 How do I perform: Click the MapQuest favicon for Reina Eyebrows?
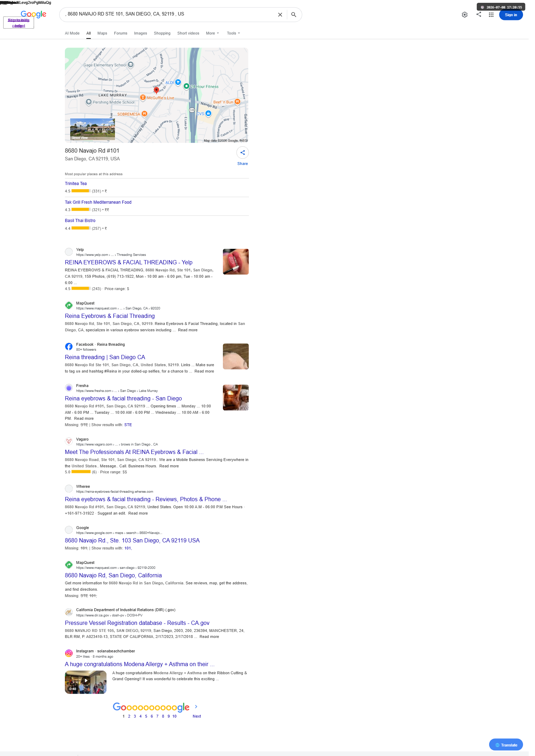tap(69, 305)
